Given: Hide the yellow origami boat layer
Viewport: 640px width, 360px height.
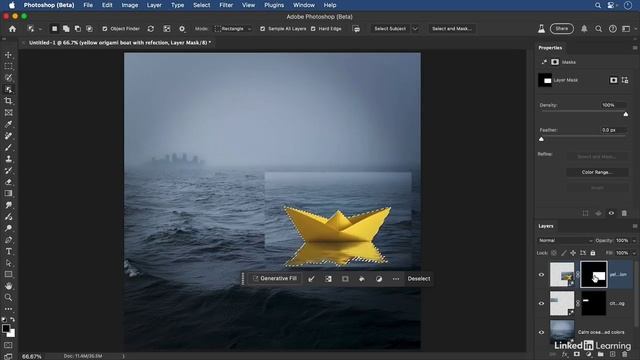Looking at the screenshot, I should [542, 275].
